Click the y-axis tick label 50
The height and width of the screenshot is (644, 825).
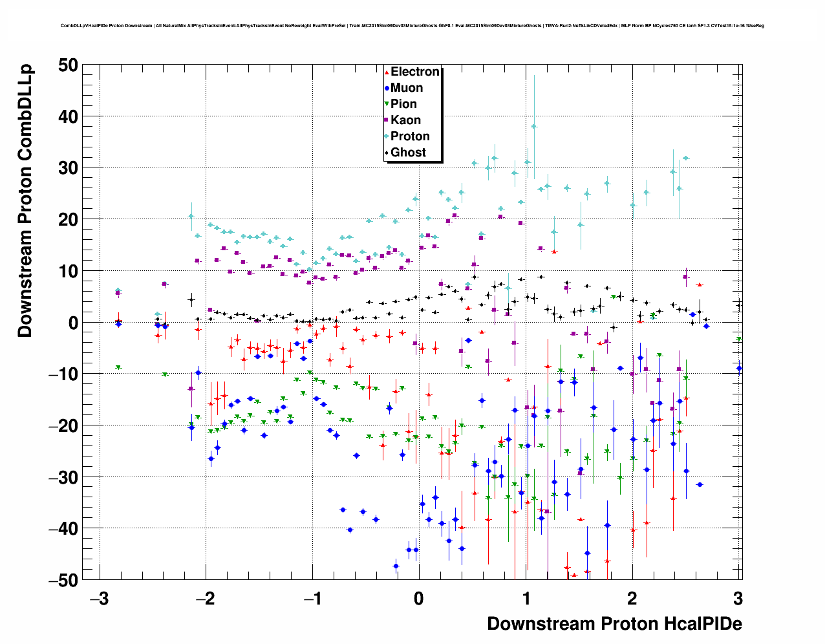point(67,65)
